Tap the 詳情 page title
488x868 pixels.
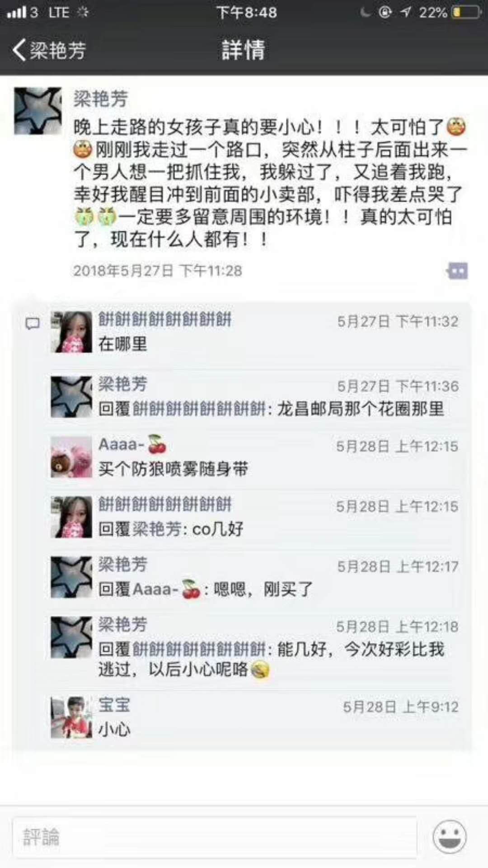tap(243, 50)
